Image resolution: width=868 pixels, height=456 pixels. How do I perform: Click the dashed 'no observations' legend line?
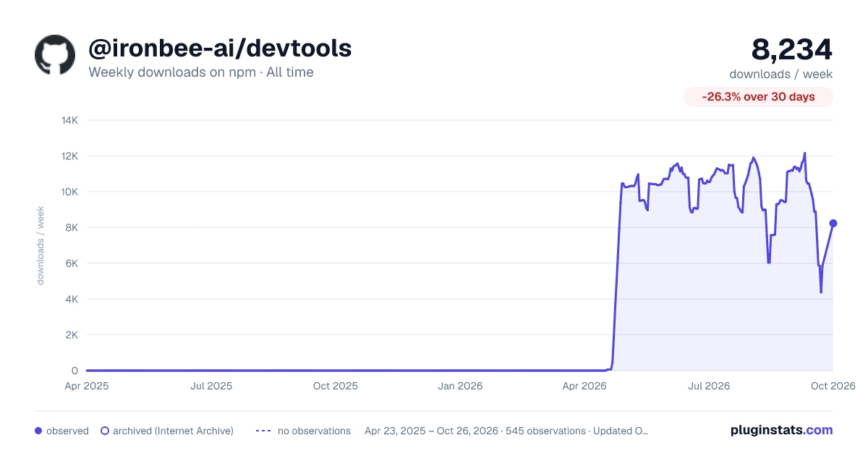pos(264,431)
